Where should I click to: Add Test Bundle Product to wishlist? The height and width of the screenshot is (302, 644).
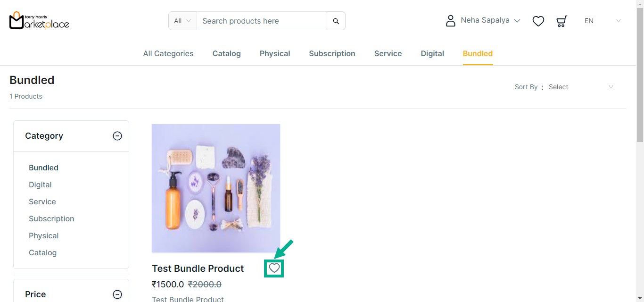[x=274, y=268]
